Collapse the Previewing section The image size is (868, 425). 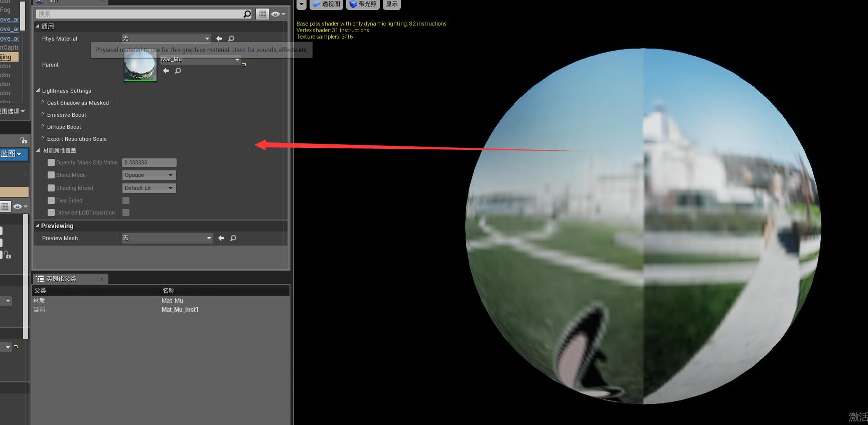pyautogui.click(x=38, y=226)
